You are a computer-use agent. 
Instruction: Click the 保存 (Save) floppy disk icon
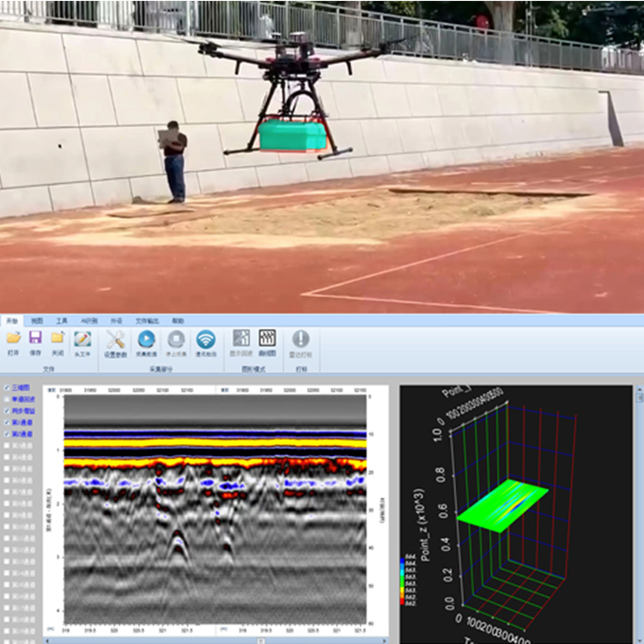pyautogui.click(x=35, y=338)
